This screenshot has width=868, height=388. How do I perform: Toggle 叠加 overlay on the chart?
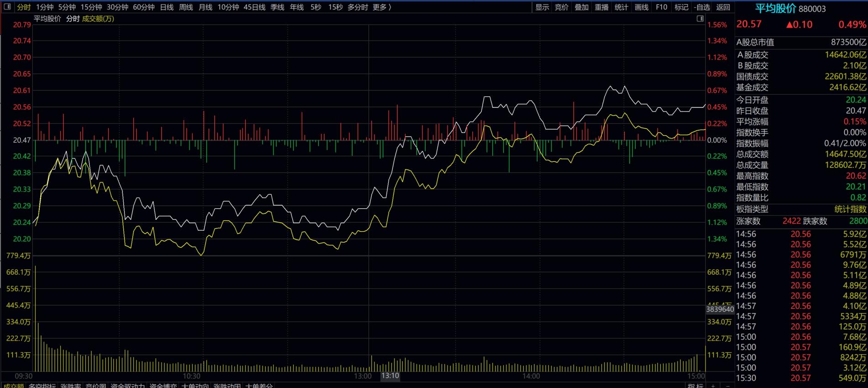click(x=581, y=7)
